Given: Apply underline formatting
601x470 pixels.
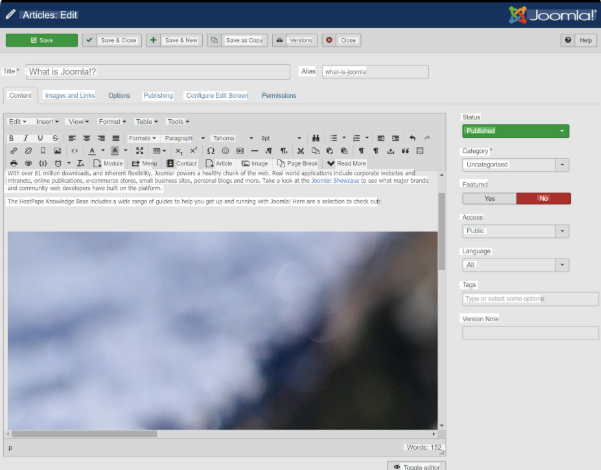Looking at the screenshot, I should (40, 138).
